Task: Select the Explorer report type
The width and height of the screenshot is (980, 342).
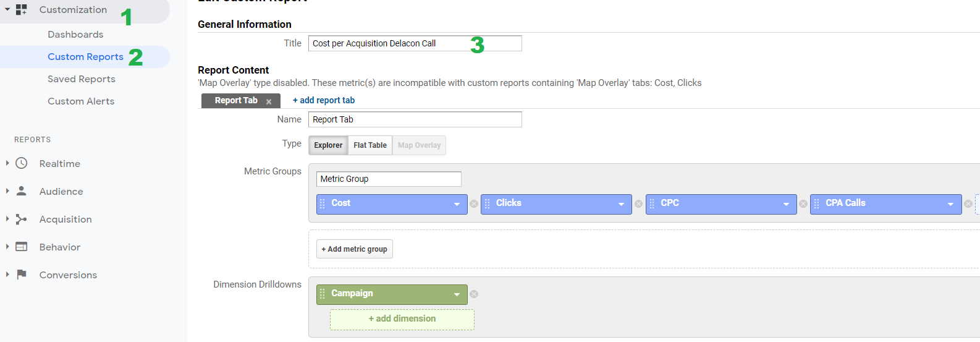Action: tap(328, 145)
